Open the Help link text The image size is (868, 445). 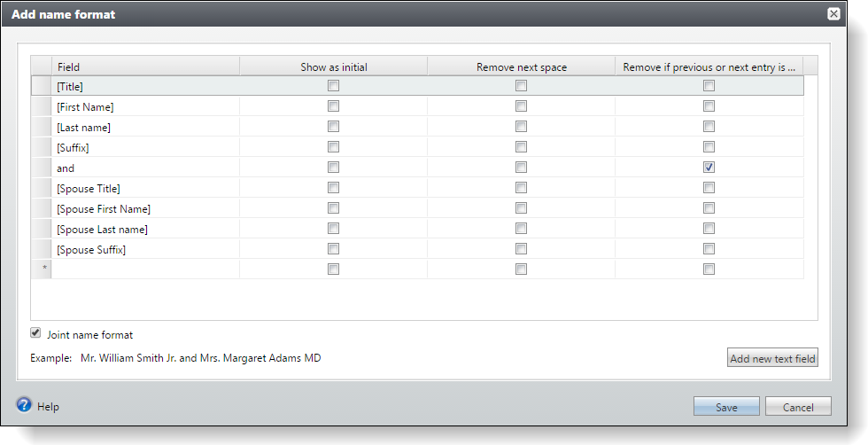click(48, 407)
